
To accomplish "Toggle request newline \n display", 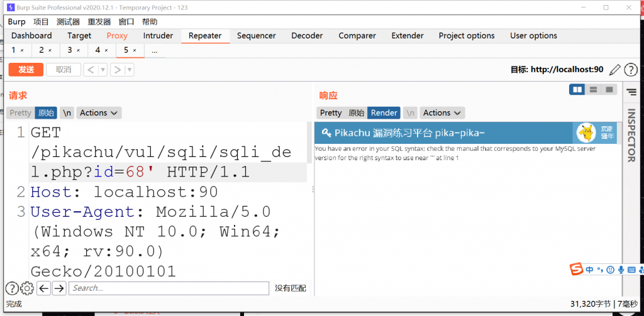I will click(67, 113).
